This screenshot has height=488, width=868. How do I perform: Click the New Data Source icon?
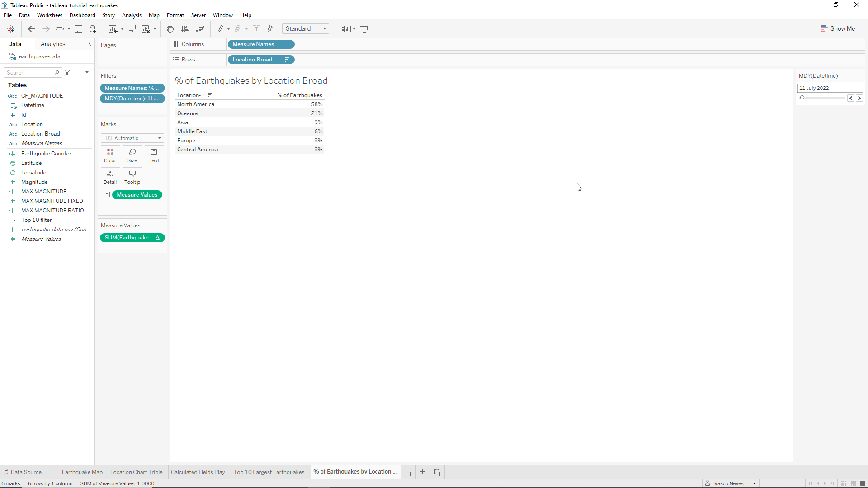pyautogui.click(x=93, y=29)
